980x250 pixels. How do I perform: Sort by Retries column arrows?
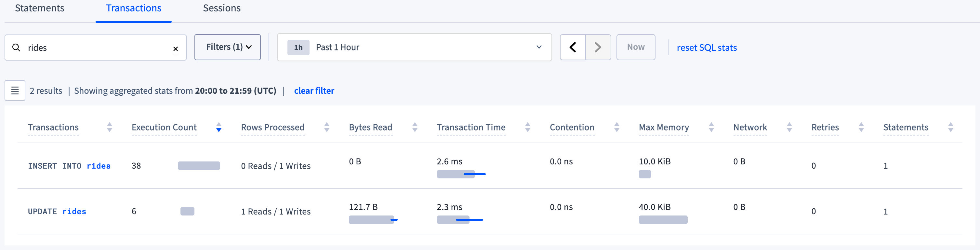pos(861,127)
